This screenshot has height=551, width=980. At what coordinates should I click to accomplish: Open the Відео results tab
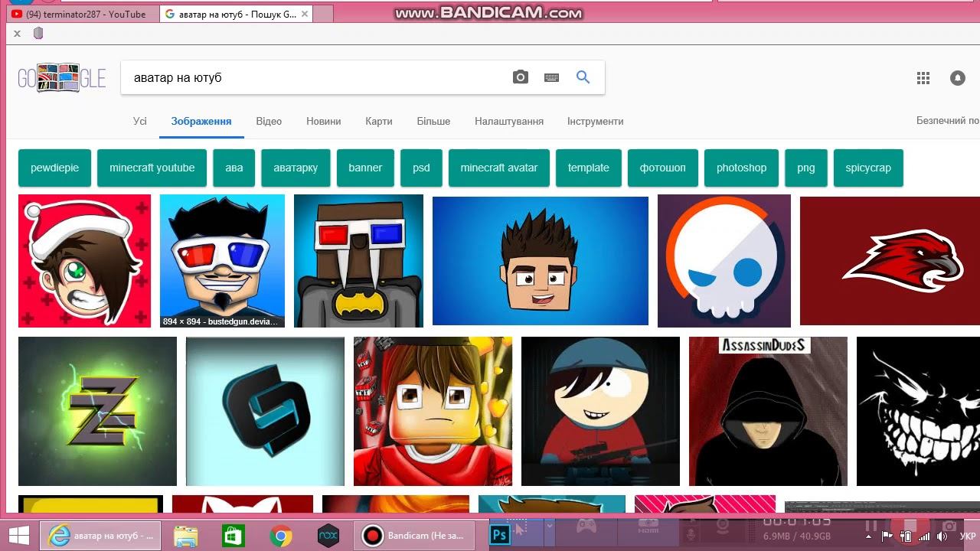pos(269,121)
